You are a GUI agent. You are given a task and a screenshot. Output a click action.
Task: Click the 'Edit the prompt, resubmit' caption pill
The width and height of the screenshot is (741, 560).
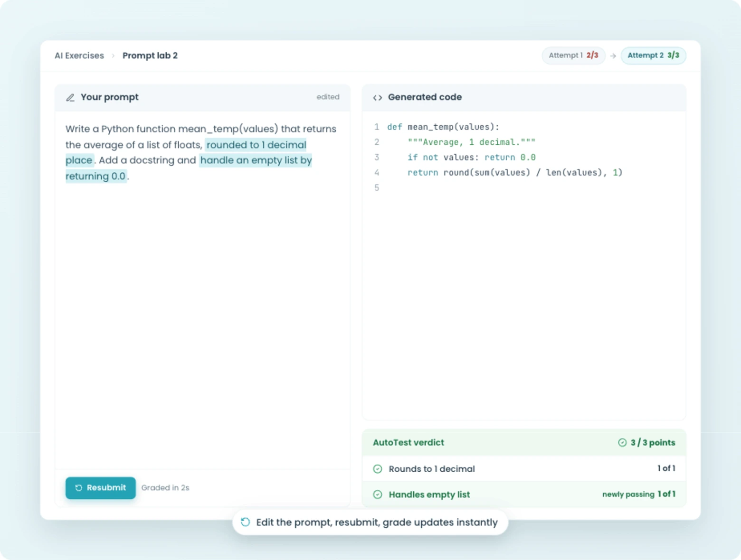(x=370, y=522)
